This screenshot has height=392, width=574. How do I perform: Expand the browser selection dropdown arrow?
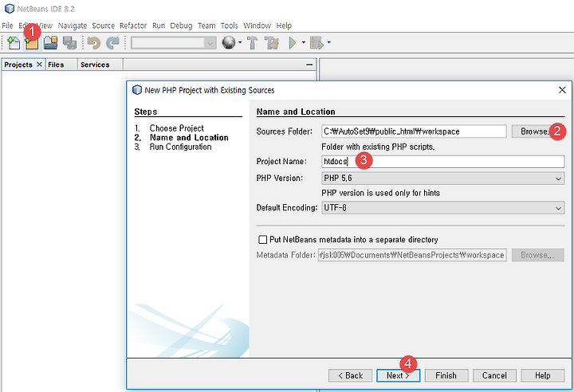(x=240, y=43)
